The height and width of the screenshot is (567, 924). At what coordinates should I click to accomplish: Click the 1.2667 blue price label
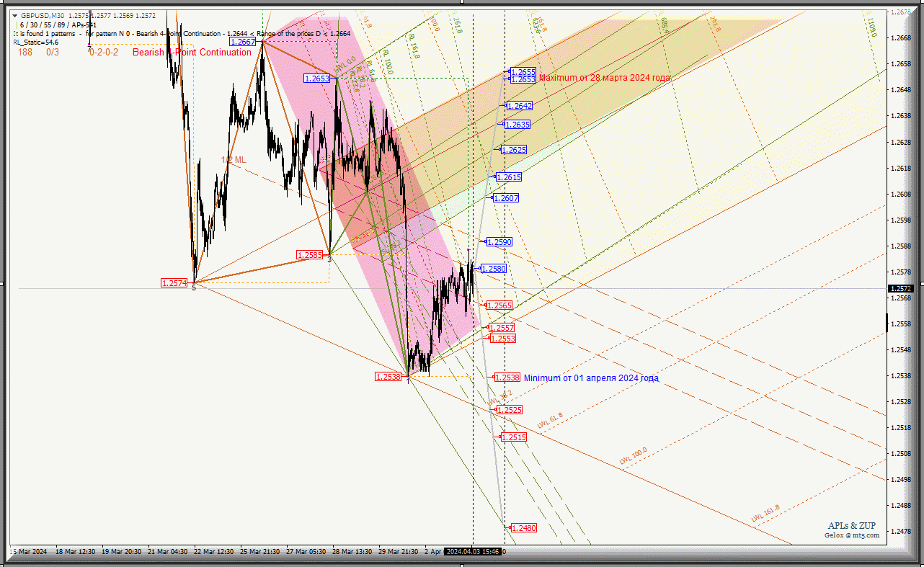[242, 42]
